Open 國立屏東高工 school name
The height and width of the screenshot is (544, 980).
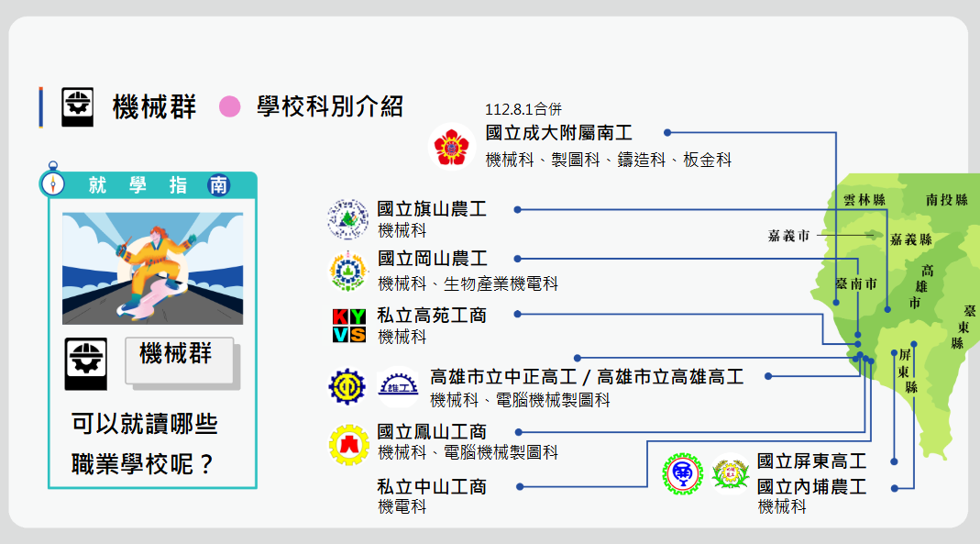coord(811,461)
